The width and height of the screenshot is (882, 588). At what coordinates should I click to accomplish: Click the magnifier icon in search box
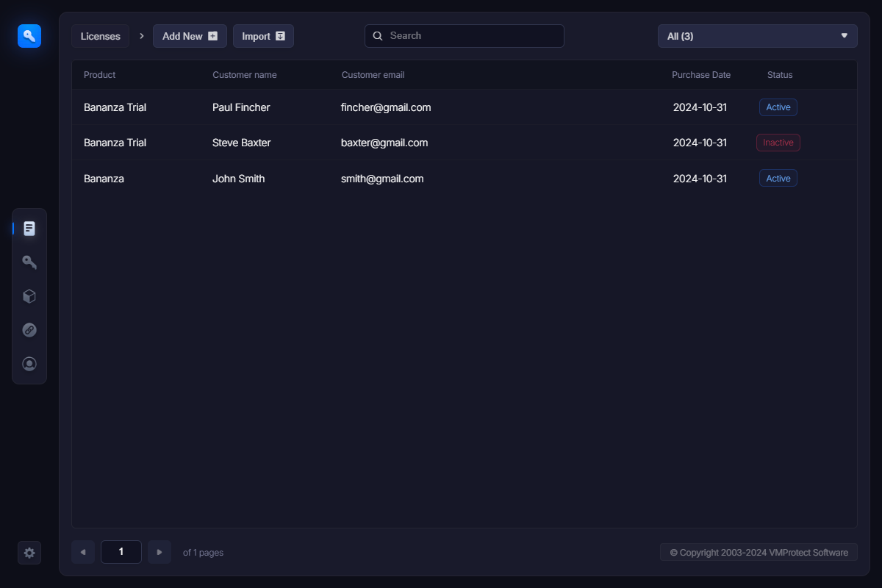[378, 36]
